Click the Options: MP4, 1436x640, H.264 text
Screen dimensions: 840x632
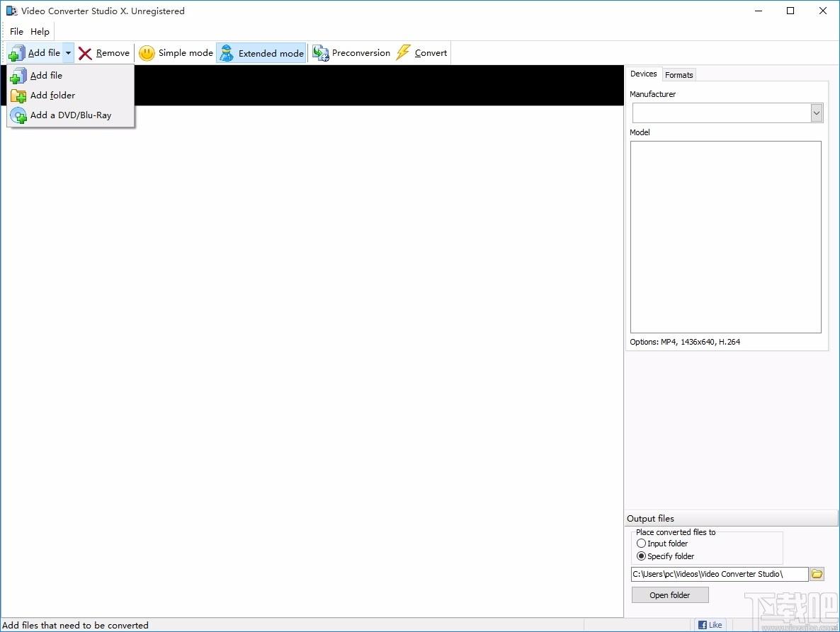(x=685, y=341)
